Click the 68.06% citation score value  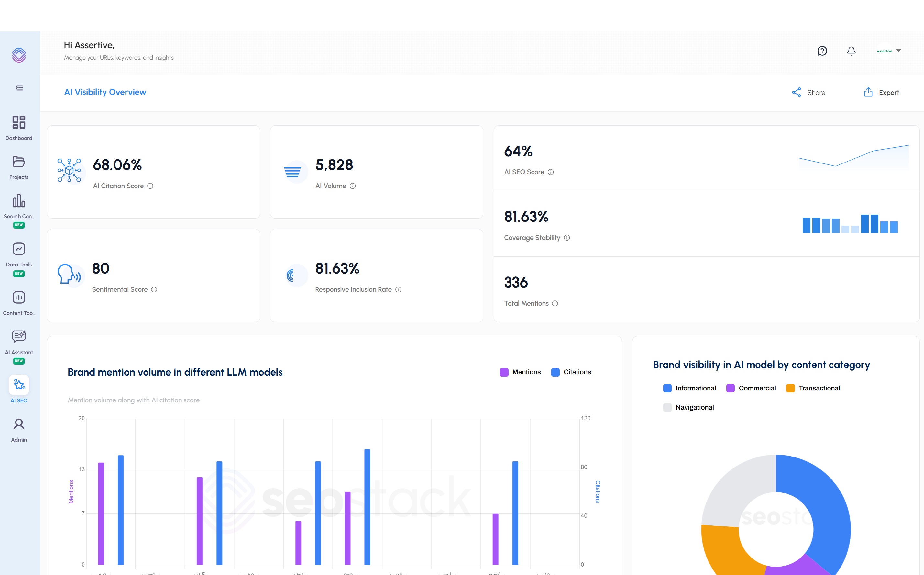tap(117, 165)
